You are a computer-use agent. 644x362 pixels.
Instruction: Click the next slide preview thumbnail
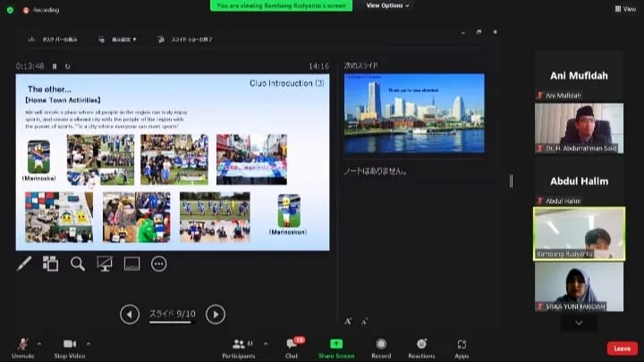(414, 114)
